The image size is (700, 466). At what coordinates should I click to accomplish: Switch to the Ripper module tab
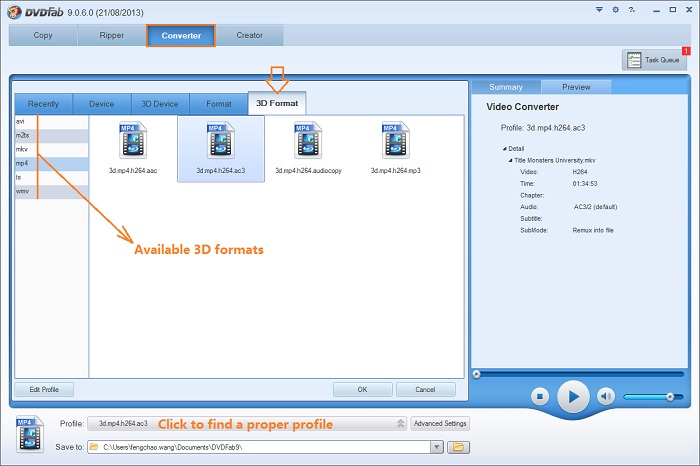pyautogui.click(x=112, y=35)
